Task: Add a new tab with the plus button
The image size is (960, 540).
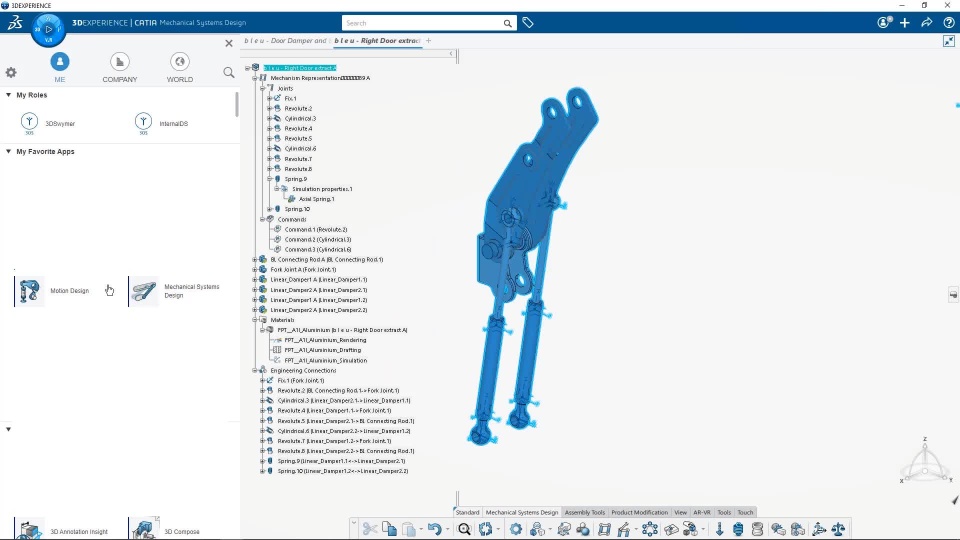Action: (x=429, y=41)
